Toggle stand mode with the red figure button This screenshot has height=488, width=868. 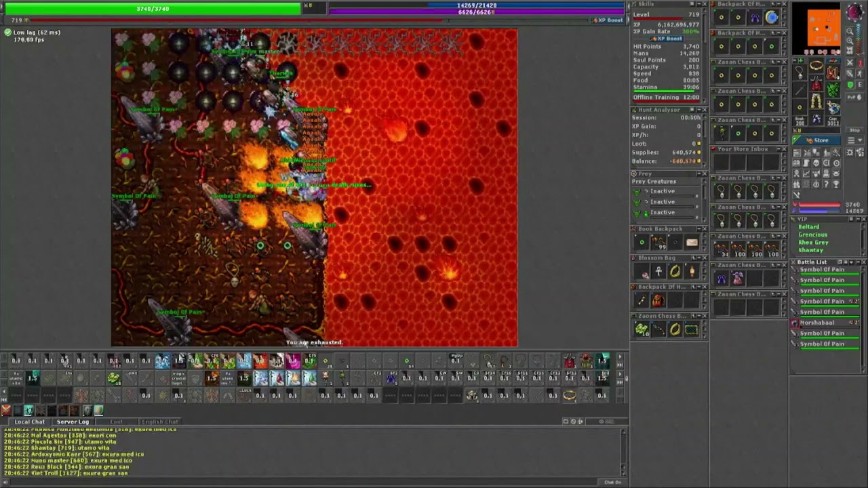[x=860, y=63]
